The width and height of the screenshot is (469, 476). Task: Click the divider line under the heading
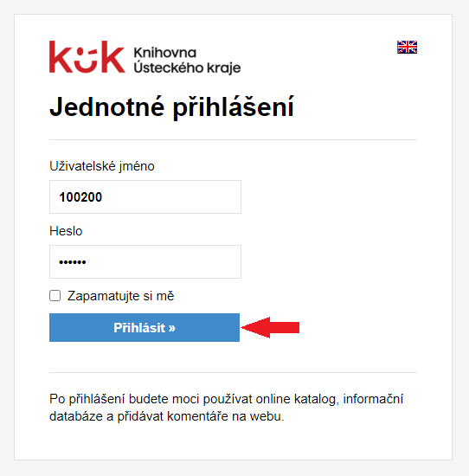(233, 140)
